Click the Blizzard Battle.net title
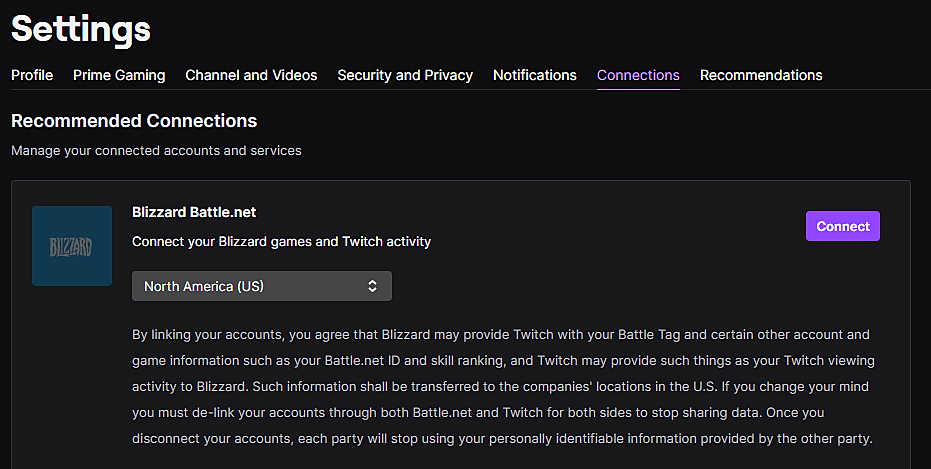Viewport: 931px width, 469px height. 194,212
